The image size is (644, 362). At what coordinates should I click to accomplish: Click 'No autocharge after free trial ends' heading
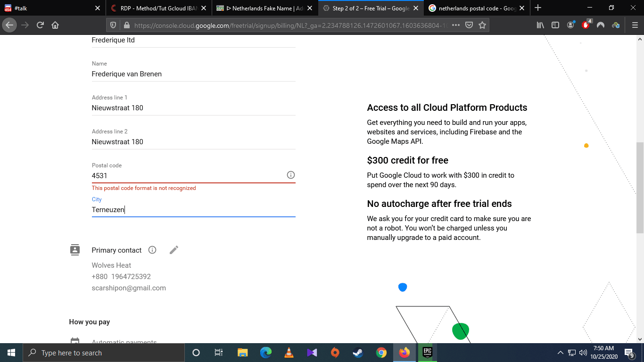click(x=439, y=204)
